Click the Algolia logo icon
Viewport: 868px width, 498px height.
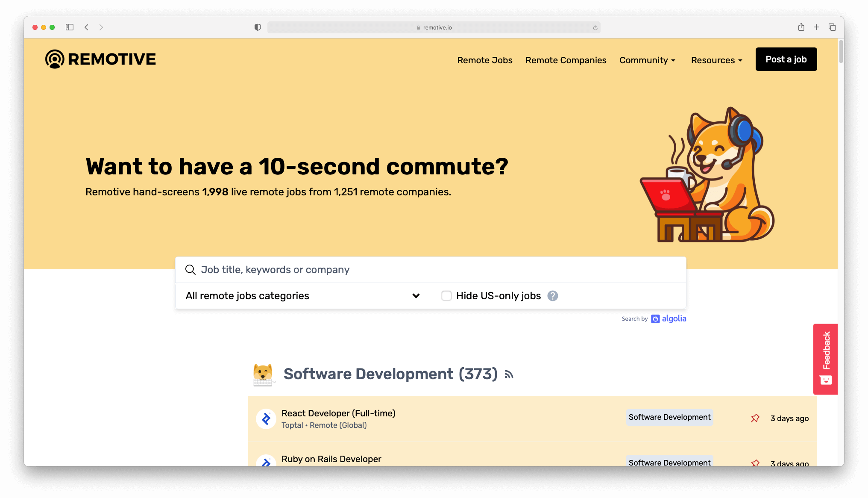coord(656,319)
